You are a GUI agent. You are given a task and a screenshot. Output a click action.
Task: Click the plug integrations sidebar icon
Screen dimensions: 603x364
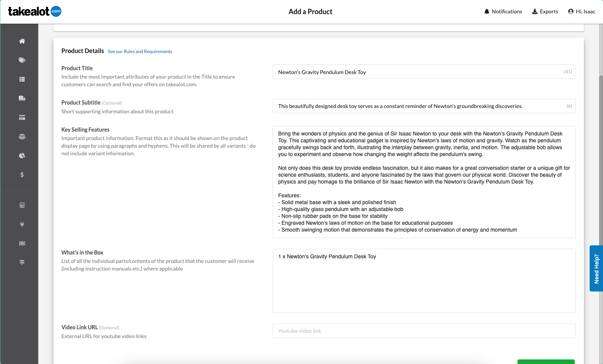tap(22, 224)
